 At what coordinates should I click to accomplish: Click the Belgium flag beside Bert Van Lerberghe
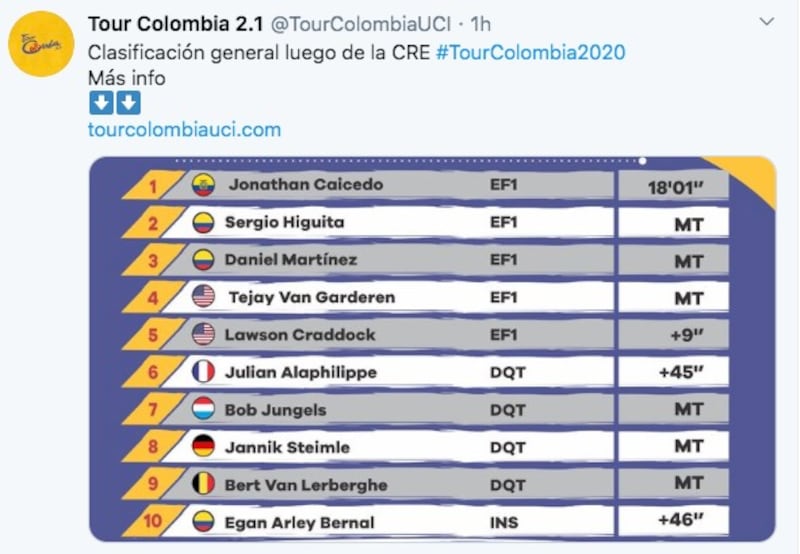[x=203, y=484]
